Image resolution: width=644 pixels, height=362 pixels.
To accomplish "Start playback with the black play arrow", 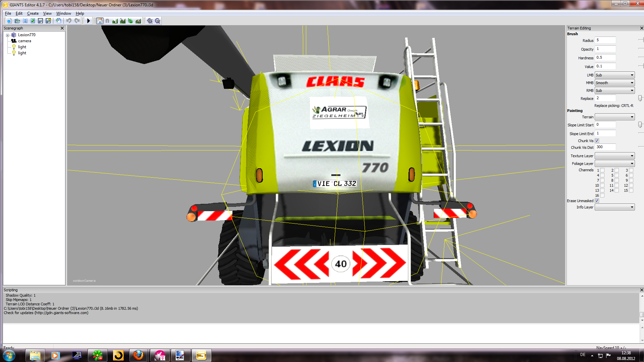I will click(x=89, y=21).
